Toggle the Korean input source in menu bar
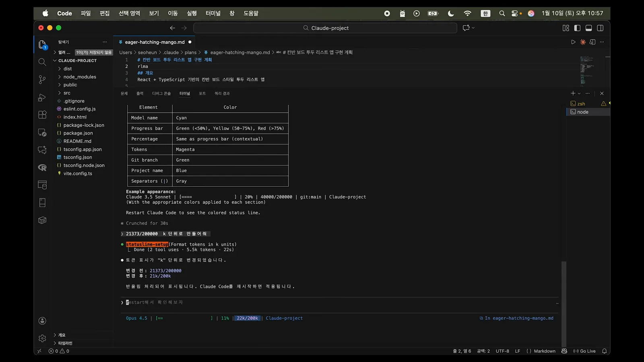The width and height of the screenshot is (644, 362). pos(485,13)
